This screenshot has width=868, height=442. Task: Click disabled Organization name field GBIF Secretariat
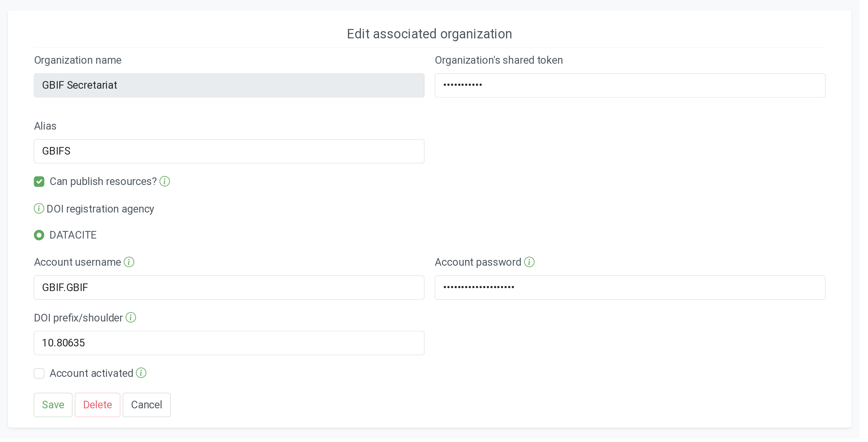(229, 85)
